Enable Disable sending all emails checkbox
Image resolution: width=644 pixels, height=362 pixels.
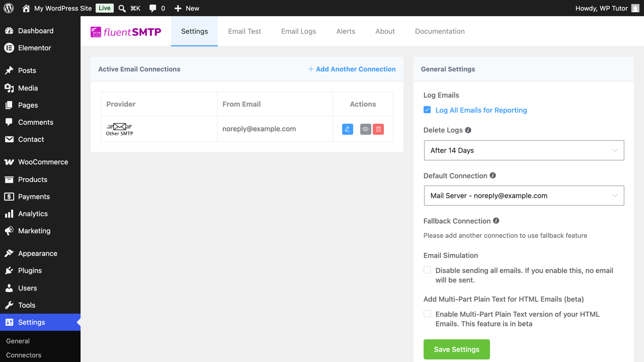(427, 270)
